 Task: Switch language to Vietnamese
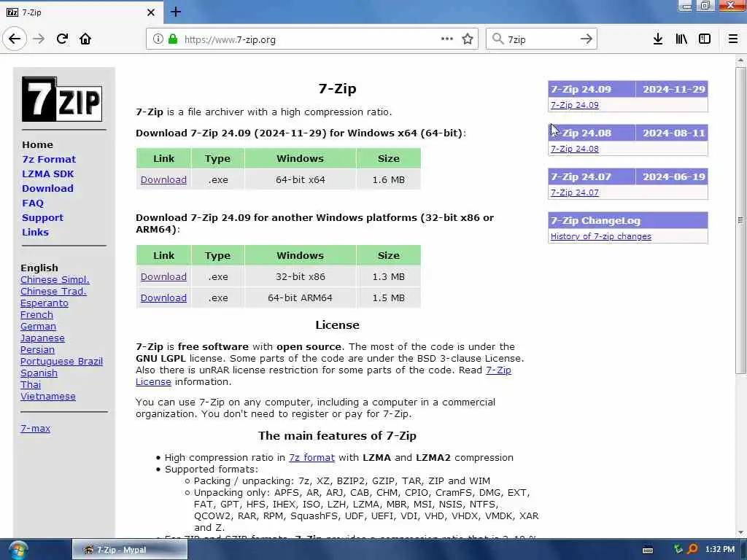click(47, 397)
